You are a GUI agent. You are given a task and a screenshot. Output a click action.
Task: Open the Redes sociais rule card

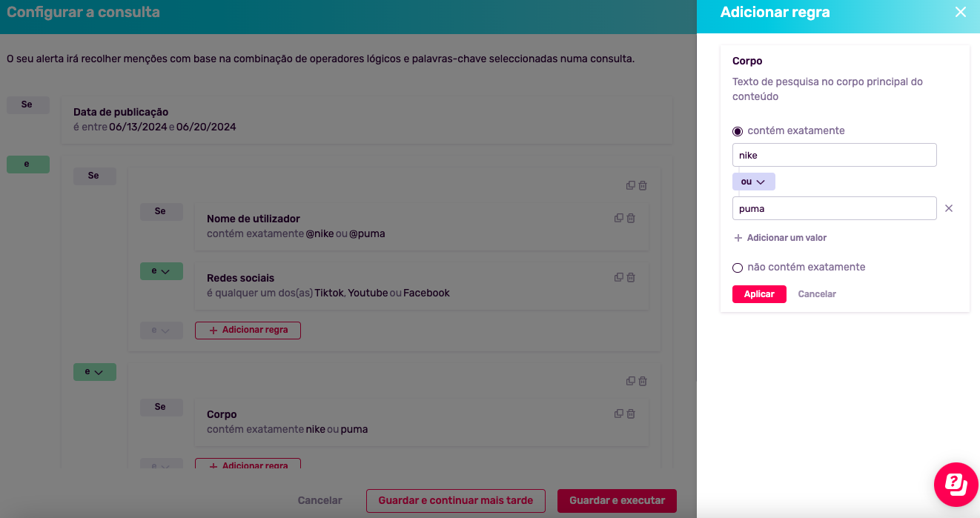pyautogui.click(x=422, y=285)
